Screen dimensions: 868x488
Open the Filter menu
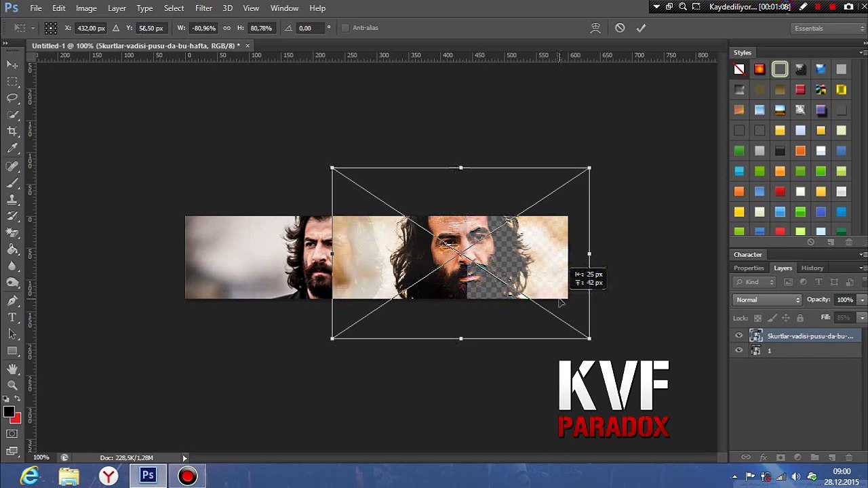(x=203, y=8)
